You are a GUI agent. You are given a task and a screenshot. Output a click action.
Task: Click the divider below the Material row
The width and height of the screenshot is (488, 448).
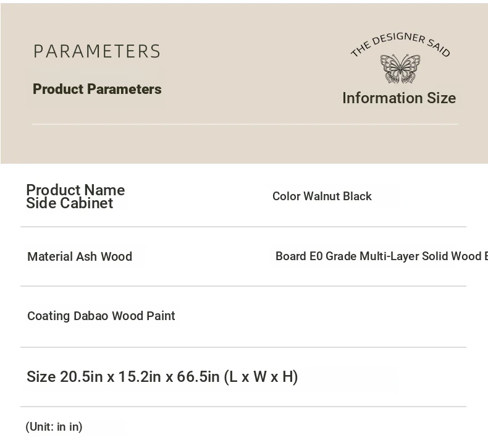click(243, 286)
